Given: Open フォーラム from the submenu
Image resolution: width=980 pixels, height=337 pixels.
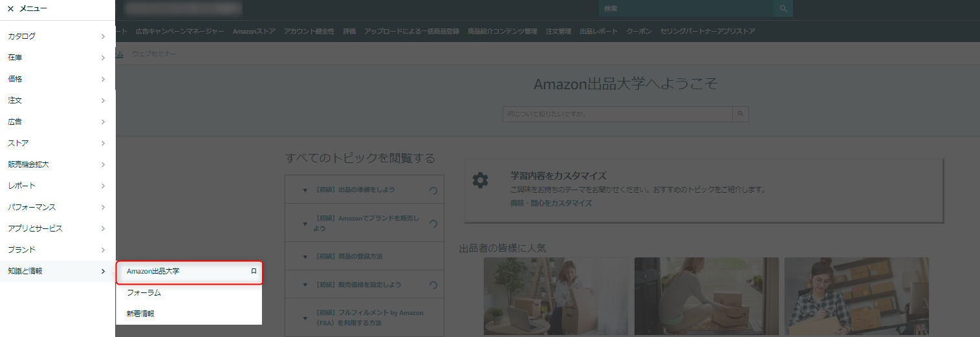Looking at the screenshot, I should tap(190, 292).
